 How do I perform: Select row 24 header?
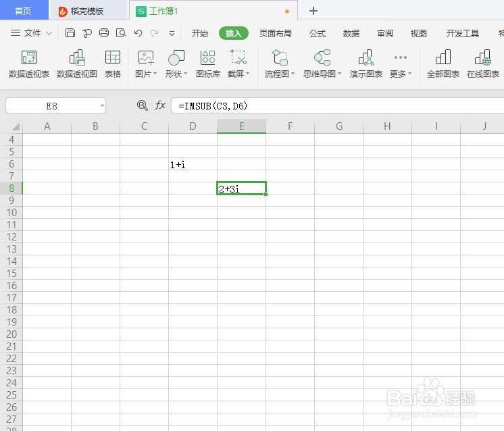11,383
